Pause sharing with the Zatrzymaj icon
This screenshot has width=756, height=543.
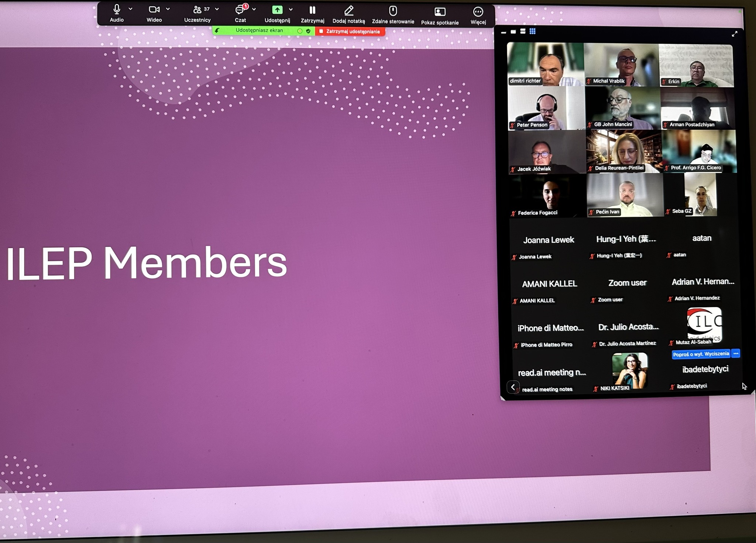[312, 10]
